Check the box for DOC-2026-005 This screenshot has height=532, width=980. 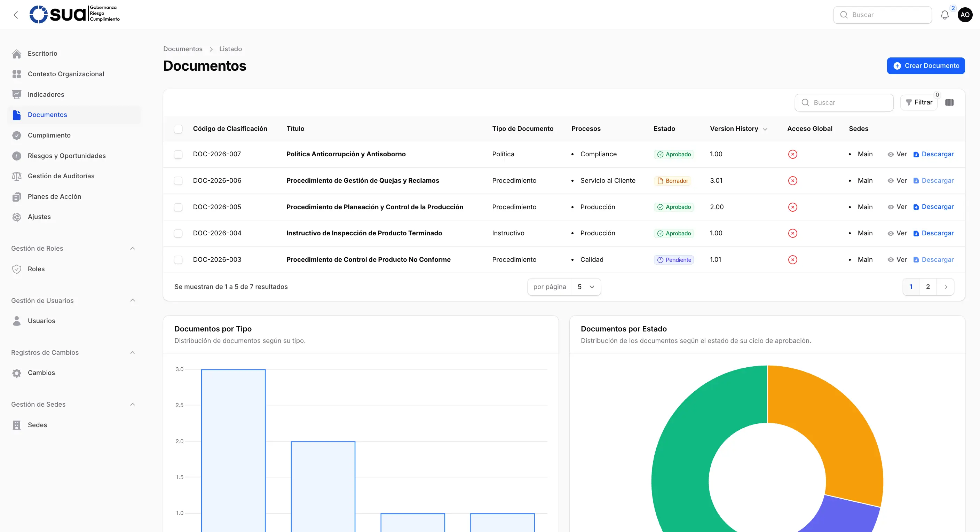(x=178, y=207)
